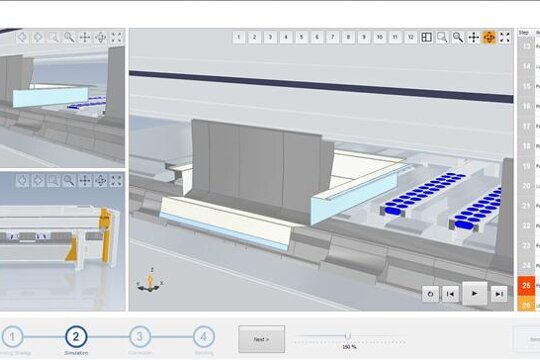The image size is (540, 360).
Task: Click the Step column header
Action: click(524, 32)
